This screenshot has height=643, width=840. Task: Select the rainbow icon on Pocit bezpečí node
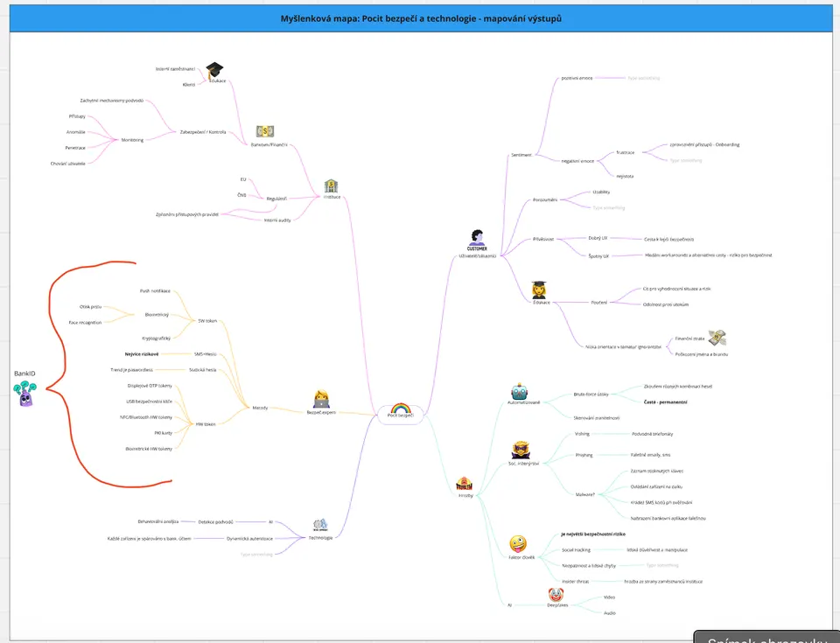[401, 409]
